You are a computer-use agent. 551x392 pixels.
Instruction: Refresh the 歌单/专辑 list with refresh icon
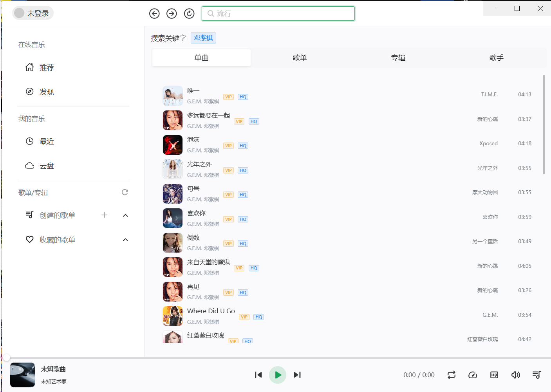pyautogui.click(x=125, y=192)
